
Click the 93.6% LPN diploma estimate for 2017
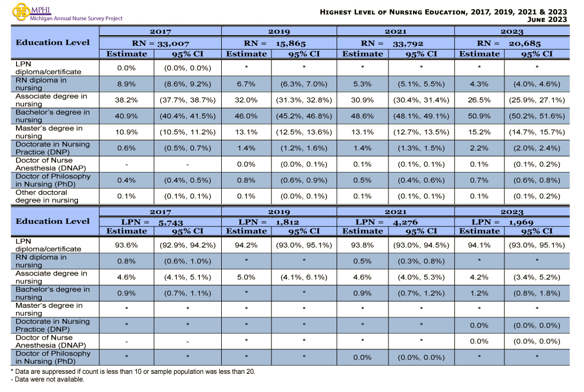point(127,245)
